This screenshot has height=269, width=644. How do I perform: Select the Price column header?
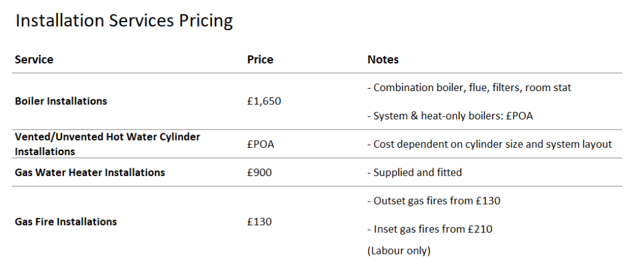(260, 60)
